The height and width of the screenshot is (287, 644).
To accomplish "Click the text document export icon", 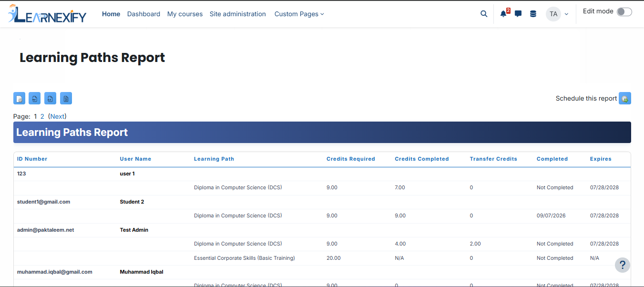I will point(66,98).
